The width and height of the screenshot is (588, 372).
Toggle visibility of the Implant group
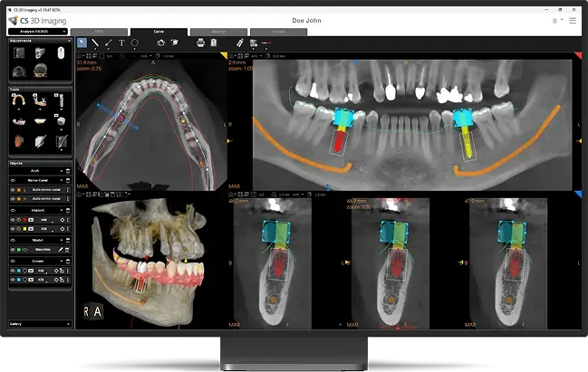coord(13,210)
